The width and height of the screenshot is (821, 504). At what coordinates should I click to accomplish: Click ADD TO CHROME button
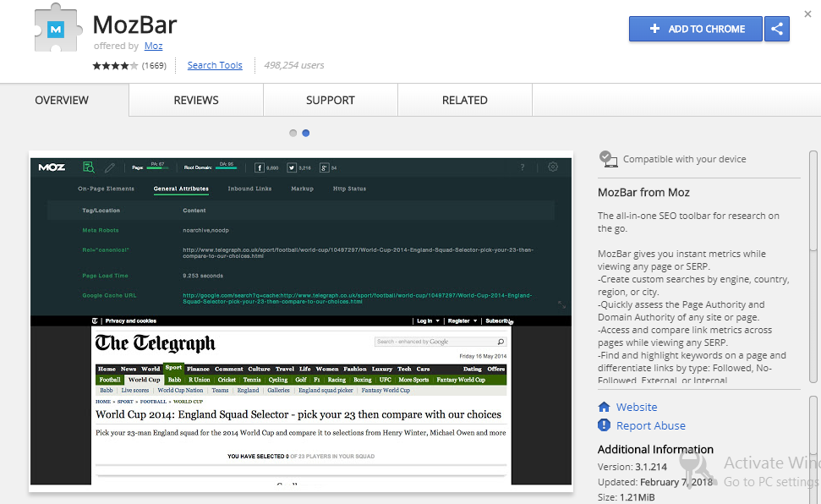pyautogui.click(x=695, y=29)
